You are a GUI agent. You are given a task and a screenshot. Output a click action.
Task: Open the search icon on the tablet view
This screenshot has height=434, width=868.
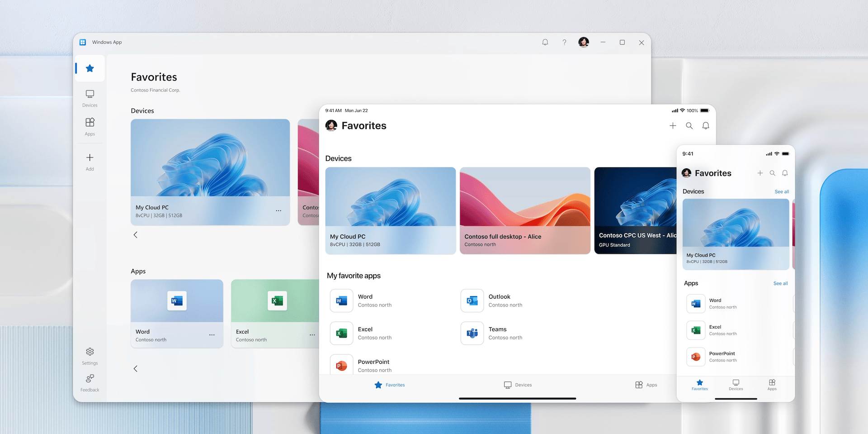click(689, 126)
